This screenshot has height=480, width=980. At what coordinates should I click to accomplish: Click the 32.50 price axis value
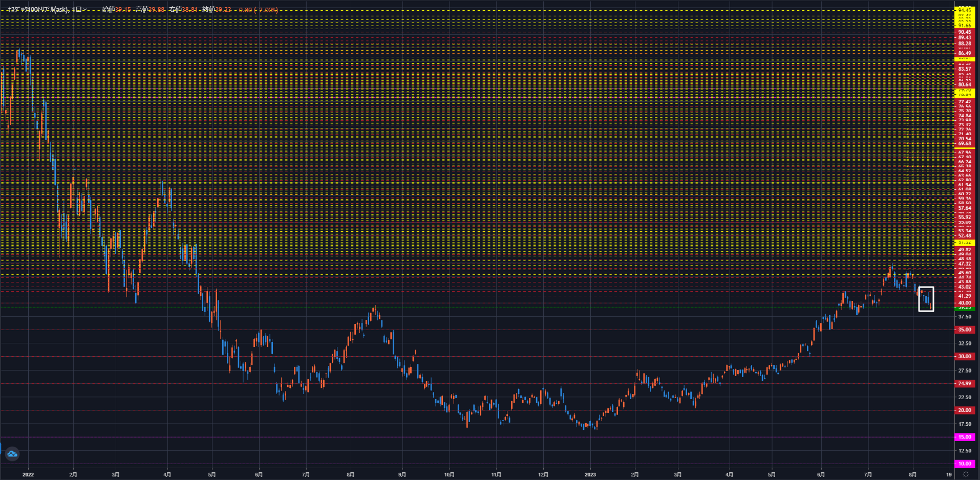(x=965, y=343)
